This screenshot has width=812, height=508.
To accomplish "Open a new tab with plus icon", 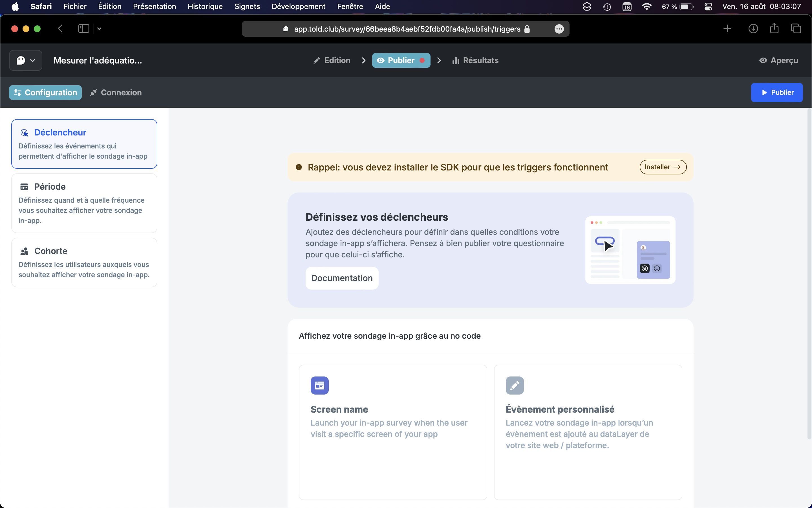I will click(x=727, y=29).
